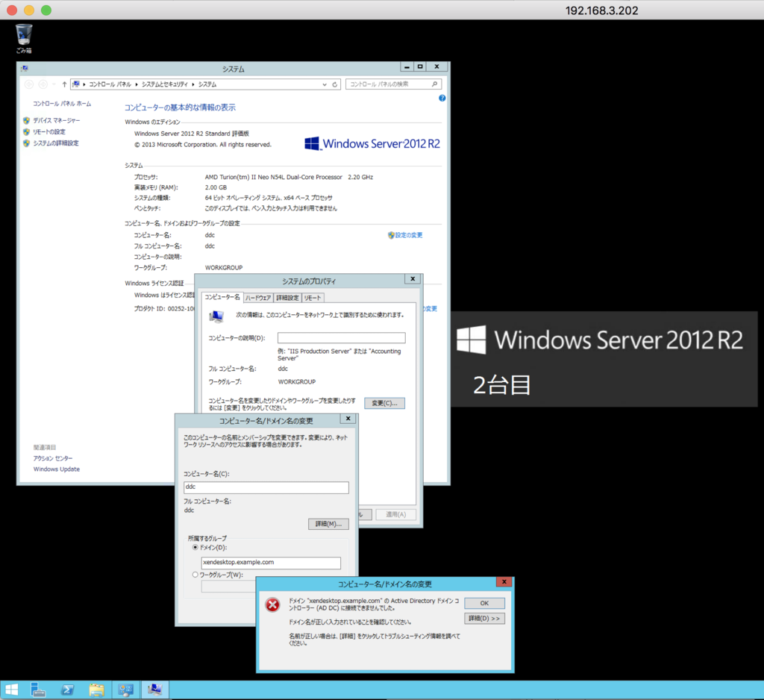This screenshot has height=700, width=764.
Task: Click the Change settings link
Action: (408, 235)
